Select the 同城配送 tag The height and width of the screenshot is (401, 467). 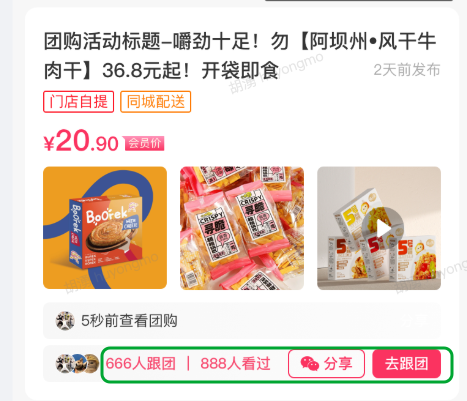156,102
